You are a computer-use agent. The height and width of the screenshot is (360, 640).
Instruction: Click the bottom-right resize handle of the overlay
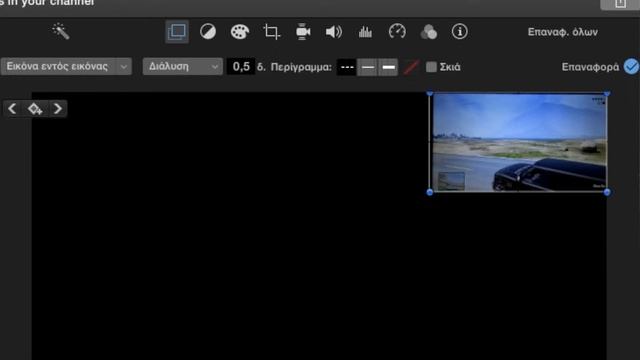click(x=607, y=192)
